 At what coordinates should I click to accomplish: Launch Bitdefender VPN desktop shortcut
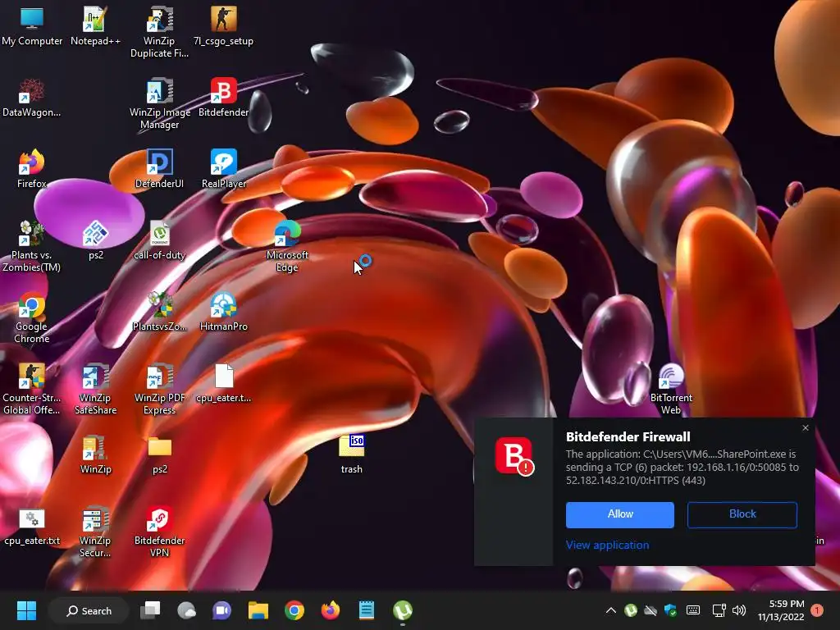(x=159, y=532)
